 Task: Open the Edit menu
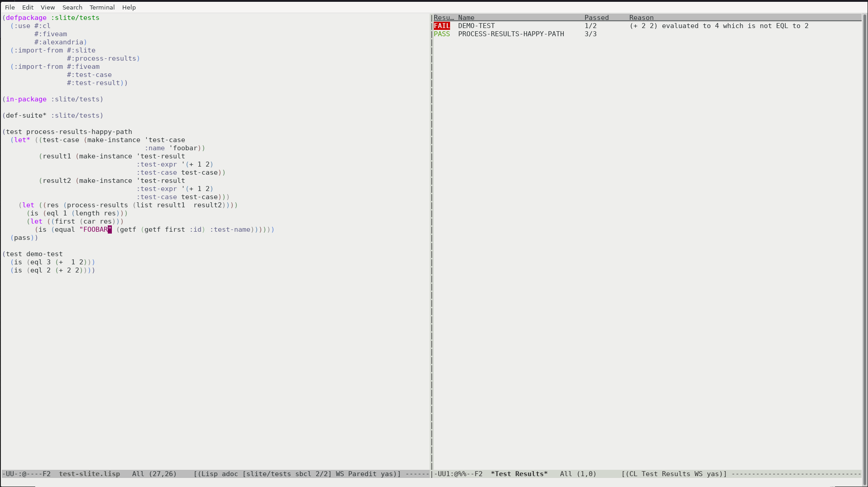pos(28,7)
